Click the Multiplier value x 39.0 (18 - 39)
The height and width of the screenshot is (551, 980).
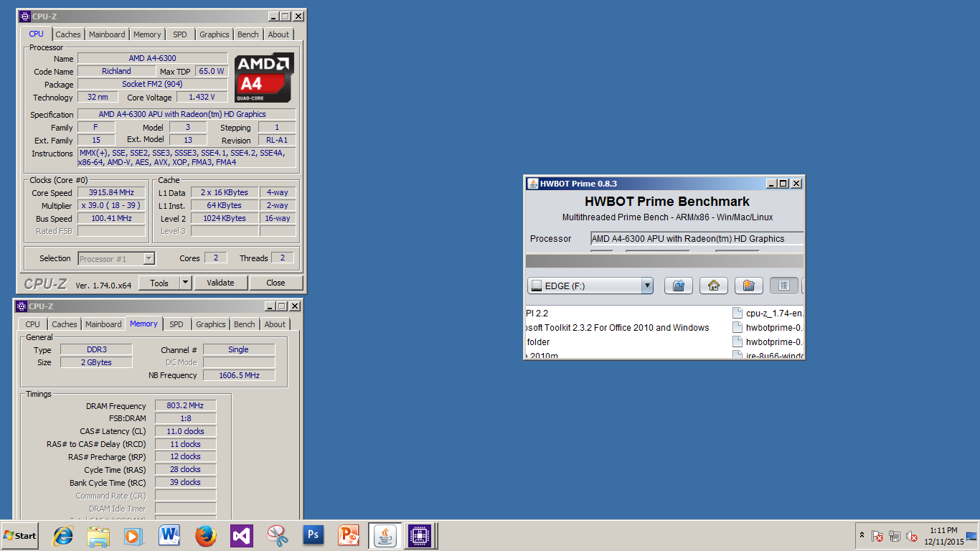click(x=111, y=205)
